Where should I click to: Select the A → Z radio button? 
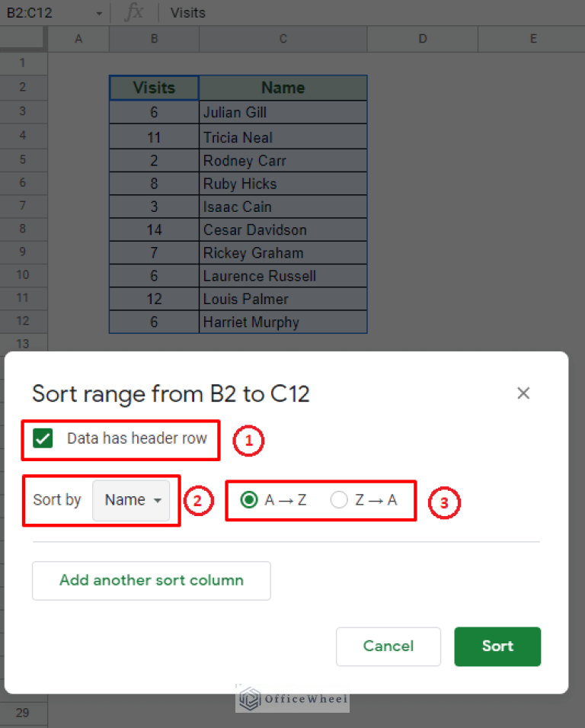249,501
